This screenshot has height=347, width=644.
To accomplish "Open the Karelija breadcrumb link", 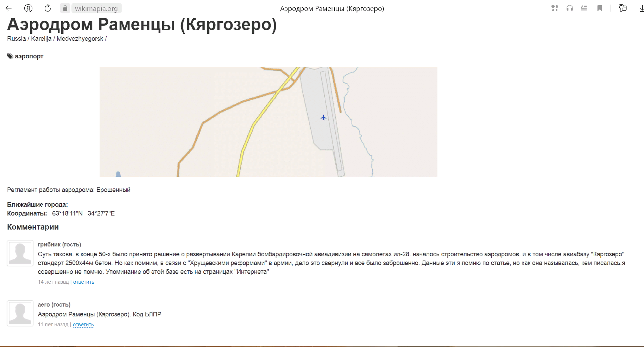I will [41, 39].
